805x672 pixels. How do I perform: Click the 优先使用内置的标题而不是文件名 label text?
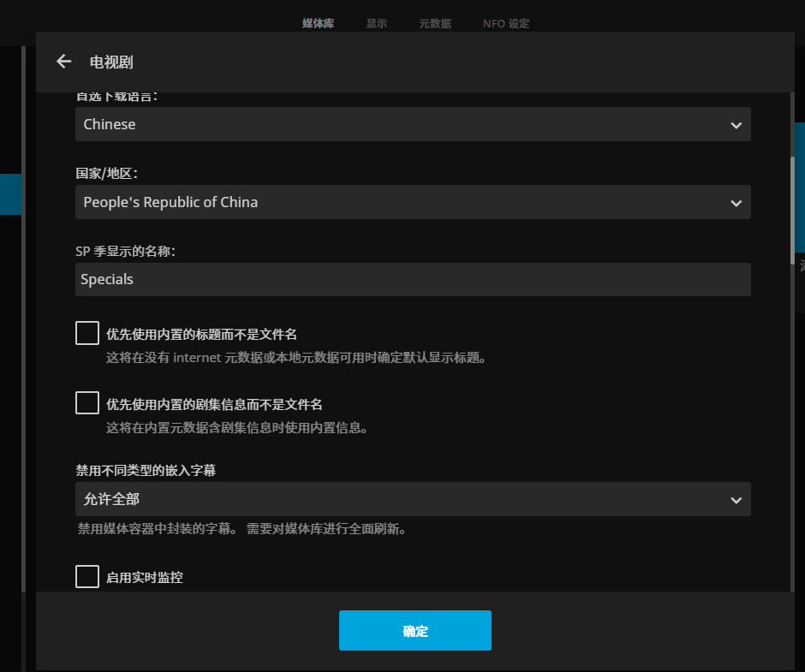pyautogui.click(x=201, y=335)
